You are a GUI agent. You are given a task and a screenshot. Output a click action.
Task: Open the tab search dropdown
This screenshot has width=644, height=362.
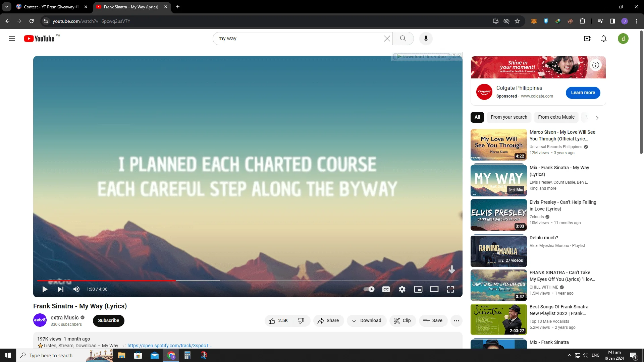[7, 7]
